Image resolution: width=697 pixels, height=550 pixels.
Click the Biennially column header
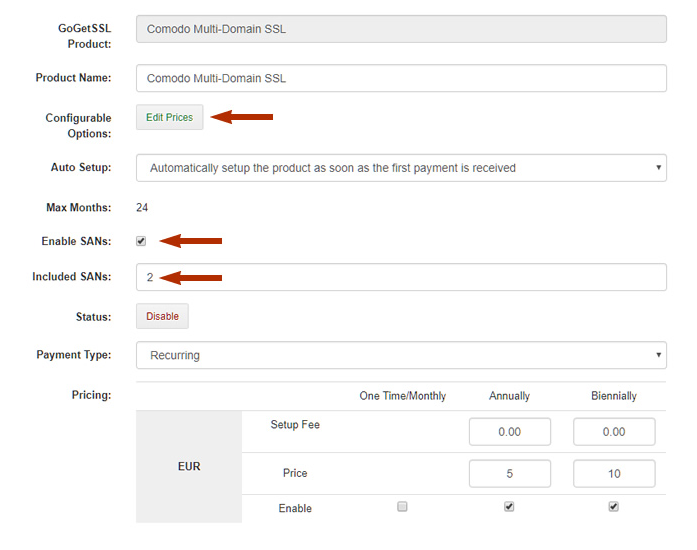coord(614,396)
